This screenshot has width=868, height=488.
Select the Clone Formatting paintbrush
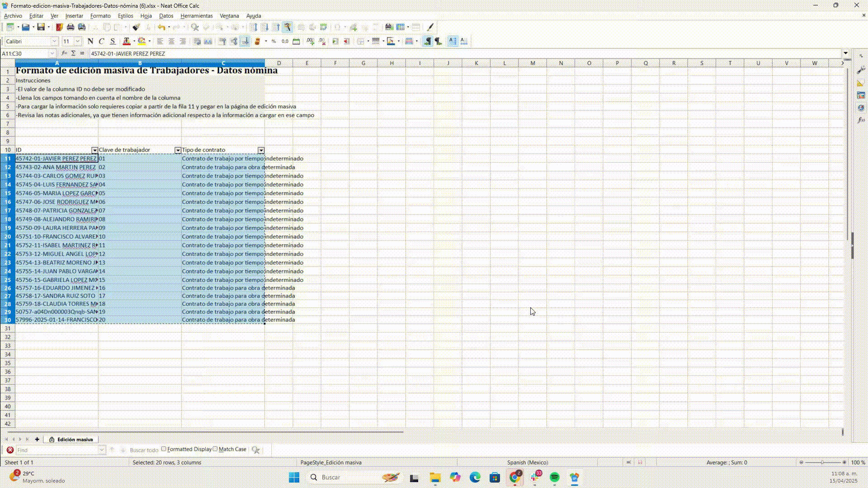click(x=136, y=27)
